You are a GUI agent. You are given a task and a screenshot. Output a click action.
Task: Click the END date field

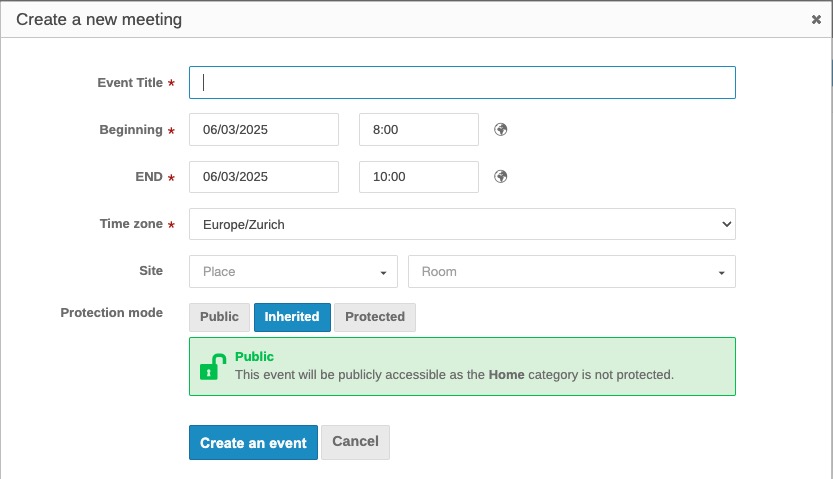264,177
